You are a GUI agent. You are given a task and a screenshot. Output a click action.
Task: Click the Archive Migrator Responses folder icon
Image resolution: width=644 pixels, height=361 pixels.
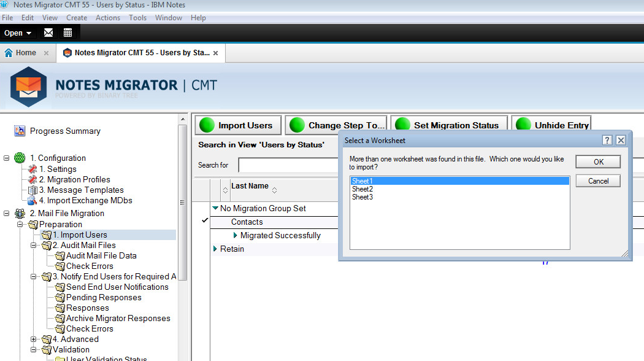coord(60,319)
